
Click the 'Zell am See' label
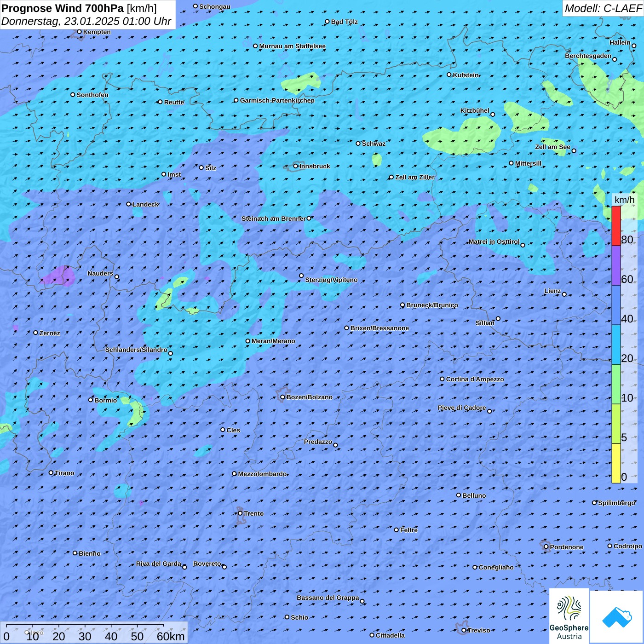tap(552, 147)
